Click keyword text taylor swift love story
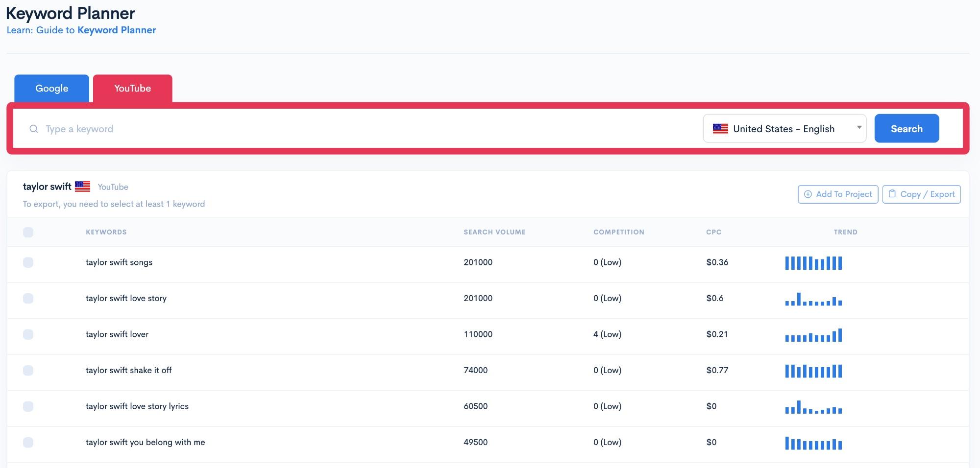 [x=126, y=298]
